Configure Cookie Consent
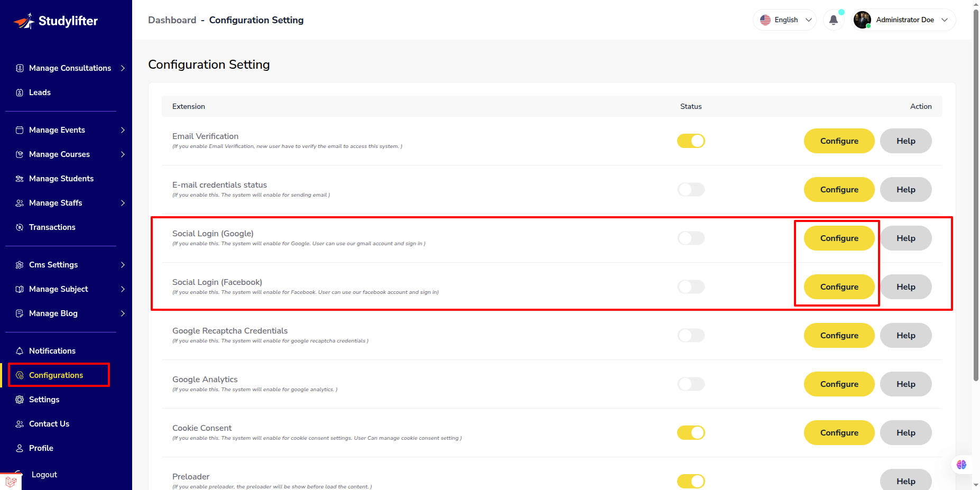This screenshot has width=980, height=490. pos(839,433)
